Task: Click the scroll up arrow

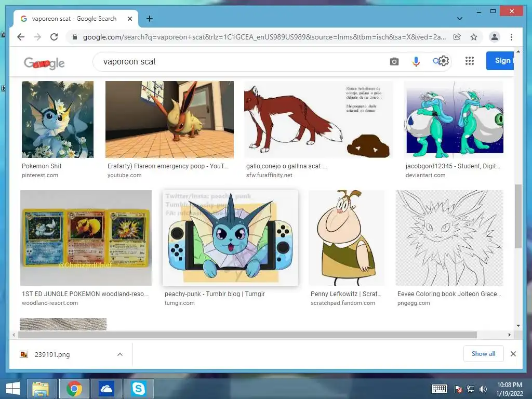Action: click(x=518, y=51)
